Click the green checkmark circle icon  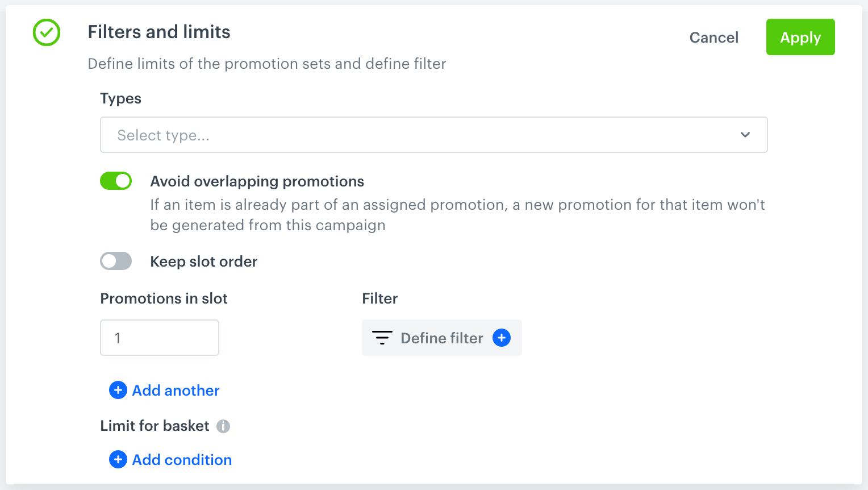[x=46, y=32]
